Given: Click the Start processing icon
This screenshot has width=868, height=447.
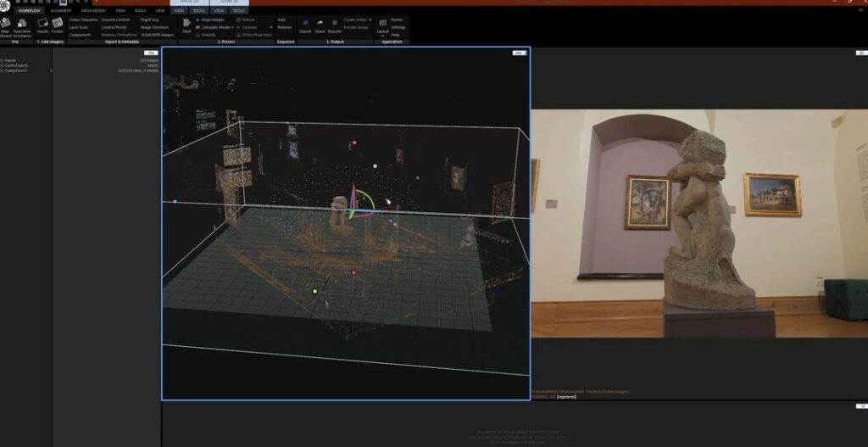Looking at the screenshot, I should click(x=186, y=24).
